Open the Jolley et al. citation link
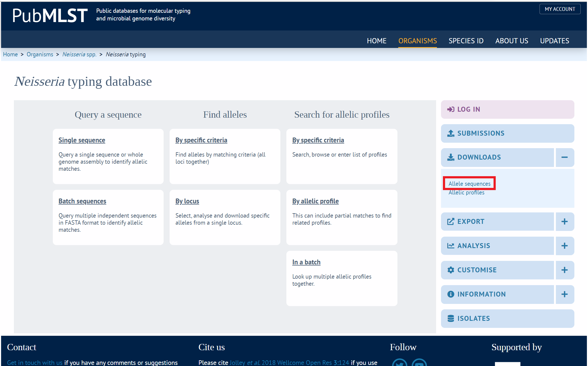588x366 pixels. pos(289,362)
